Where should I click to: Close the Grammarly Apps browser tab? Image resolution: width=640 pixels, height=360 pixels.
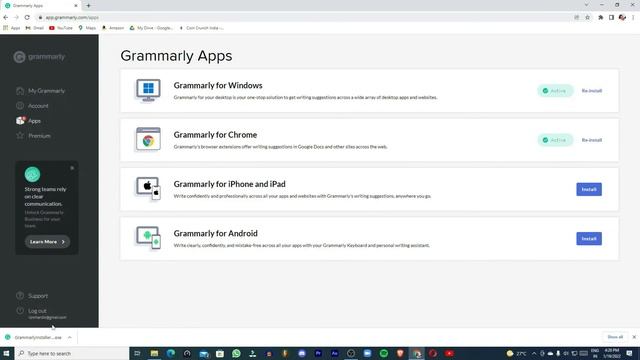(76, 6)
